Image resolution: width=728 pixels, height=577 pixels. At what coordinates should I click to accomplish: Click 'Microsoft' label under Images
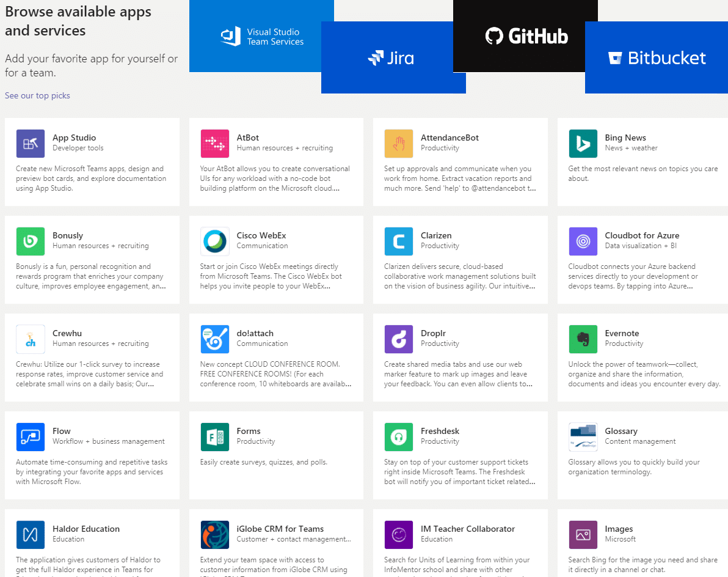[x=620, y=539]
